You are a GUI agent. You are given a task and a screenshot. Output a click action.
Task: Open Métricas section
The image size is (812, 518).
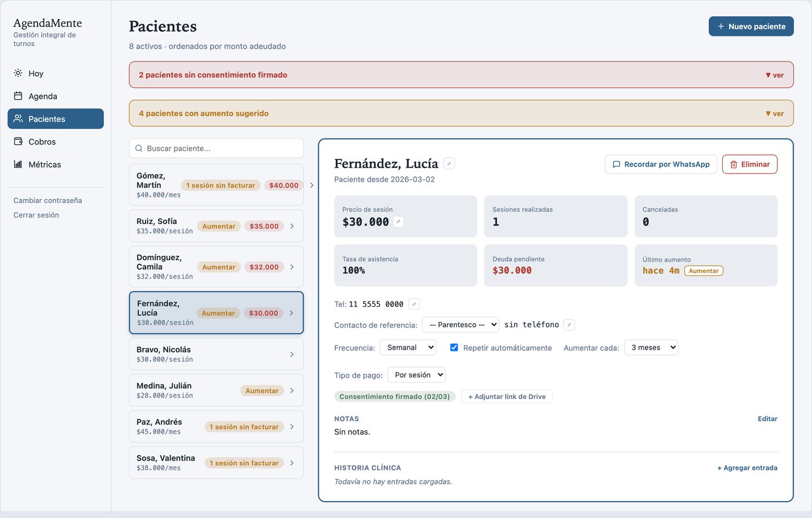click(x=56, y=164)
